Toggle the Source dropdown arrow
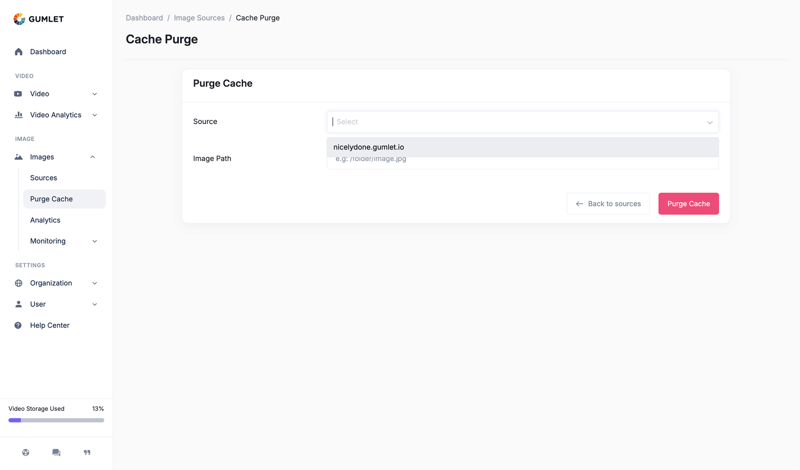 click(x=710, y=122)
